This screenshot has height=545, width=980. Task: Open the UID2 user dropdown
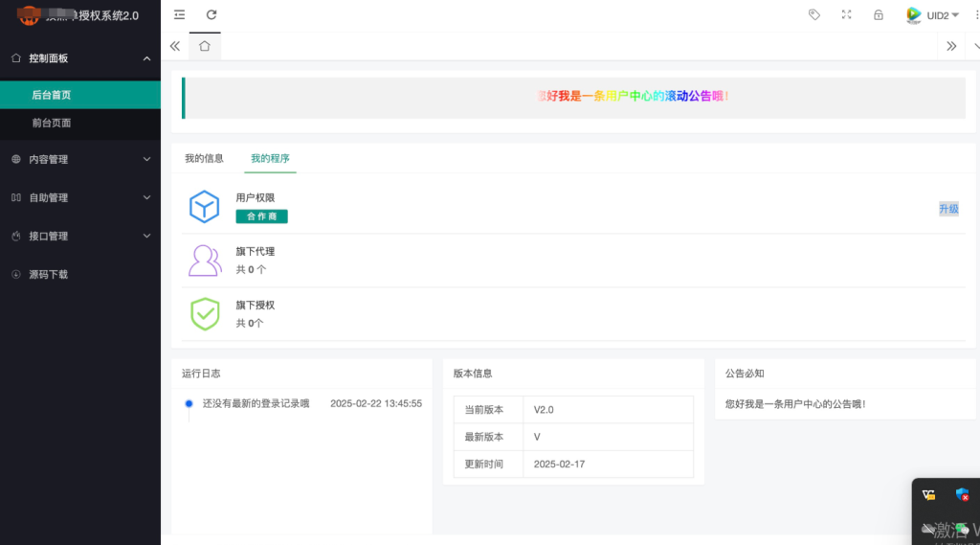pyautogui.click(x=933, y=15)
